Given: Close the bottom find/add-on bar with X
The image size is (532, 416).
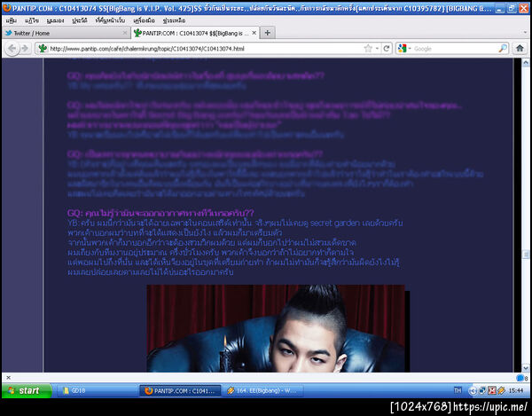Looking at the screenshot, I should (x=9, y=377).
